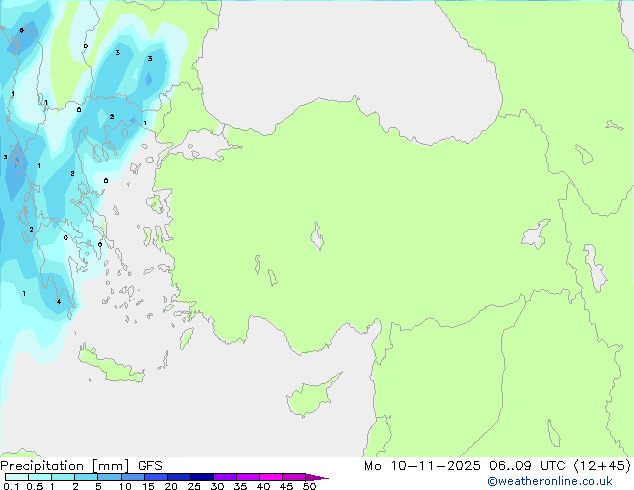Click the 35–40 mm legend color swatch

248,477
